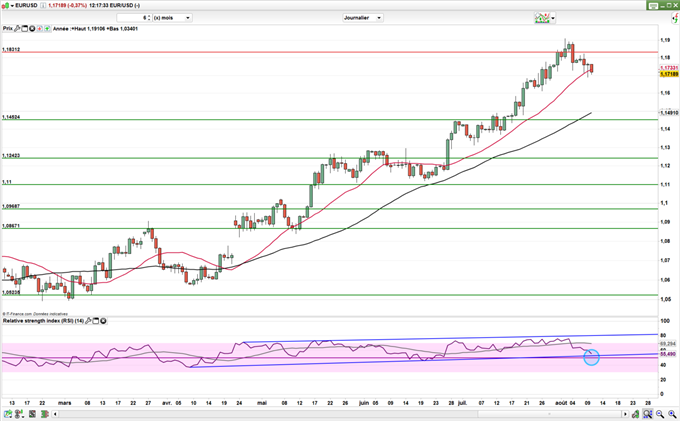Click the Haut 1,19106 text in Prix header
Viewport: 680px width, 421px height.
tap(89, 29)
